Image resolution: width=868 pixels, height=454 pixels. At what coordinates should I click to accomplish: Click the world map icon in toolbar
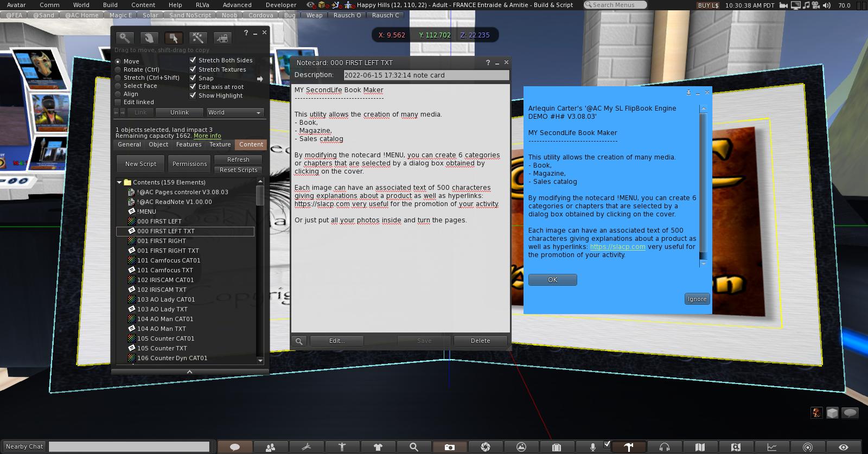tap(700, 447)
